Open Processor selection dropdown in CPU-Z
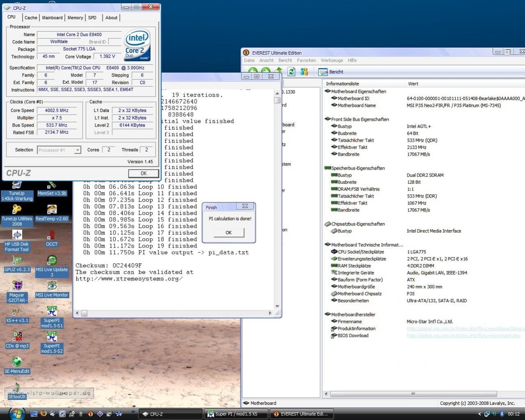This screenshot has width=525, height=420. pos(59,150)
